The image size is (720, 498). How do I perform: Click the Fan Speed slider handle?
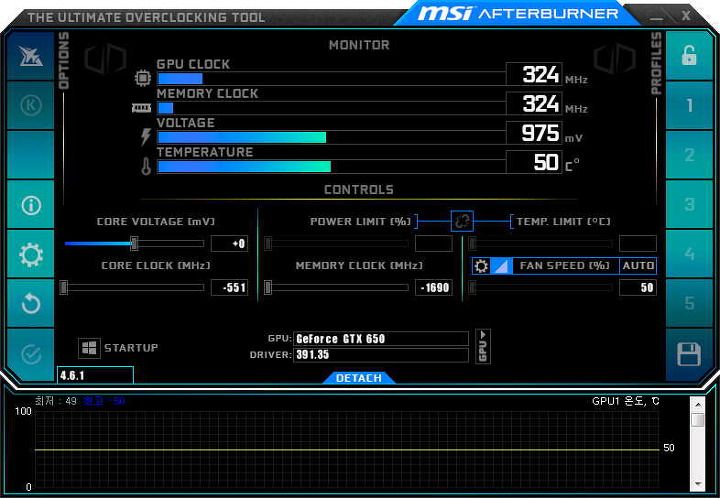tap(472, 288)
